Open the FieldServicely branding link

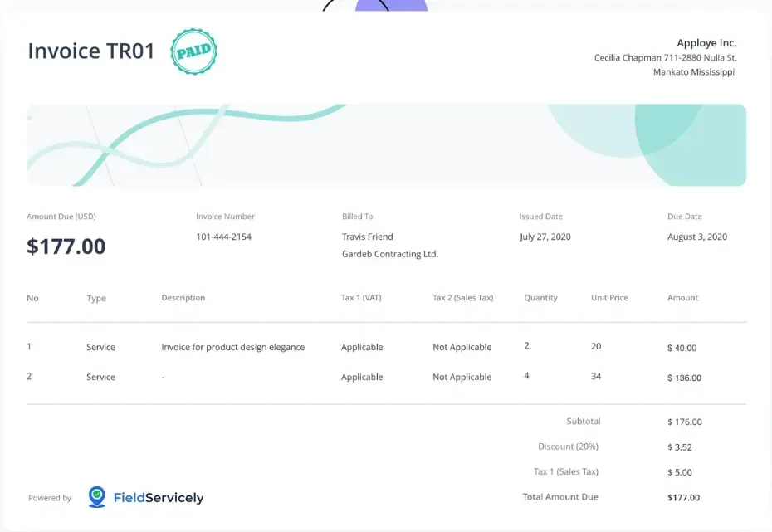click(158, 497)
